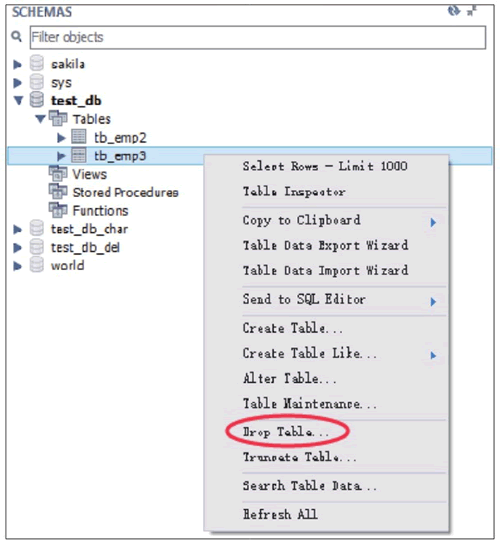This screenshot has height=545, width=500.
Task: Expand the tb_emp2 table arrow
Action: click(x=61, y=138)
